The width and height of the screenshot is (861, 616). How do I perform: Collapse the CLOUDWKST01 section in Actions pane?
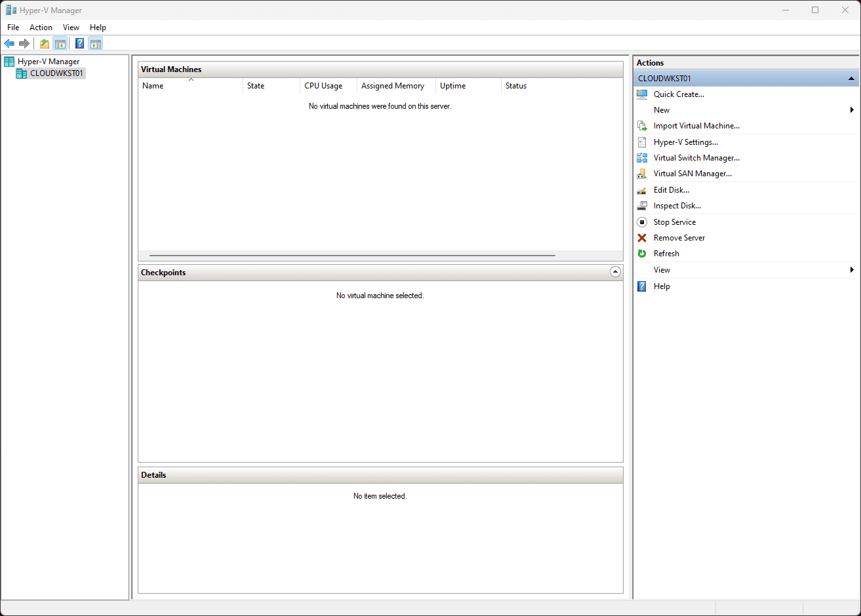tap(851, 79)
